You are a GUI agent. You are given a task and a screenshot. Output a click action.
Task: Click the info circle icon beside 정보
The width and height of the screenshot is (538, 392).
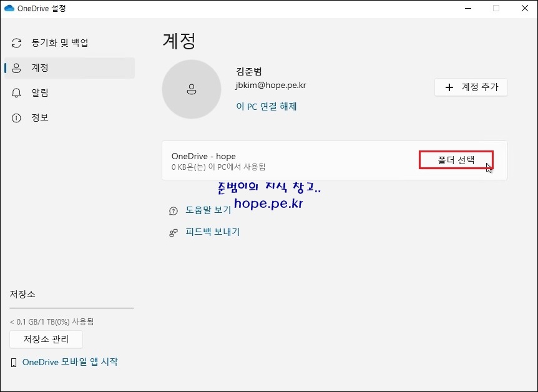[16, 118]
